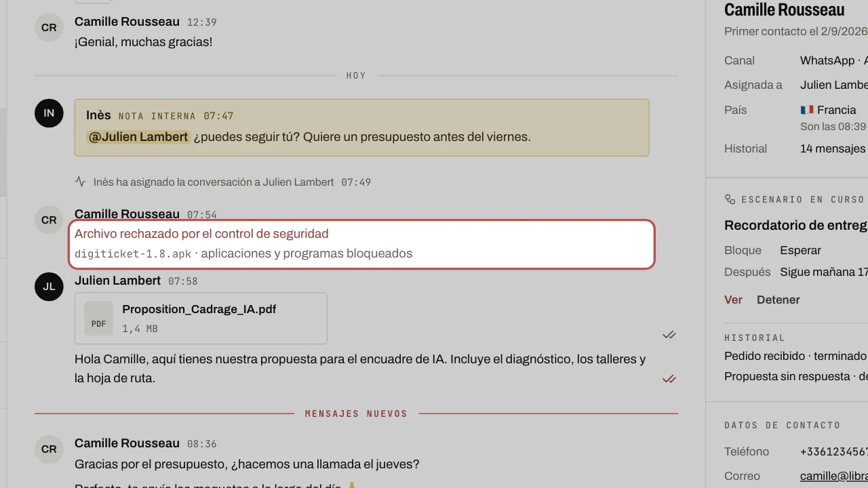The width and height of the screenshot is (868, 488).
Task: Open the Proposition_Cadrage_IA.pdf attachment
Action: [201, 319]
